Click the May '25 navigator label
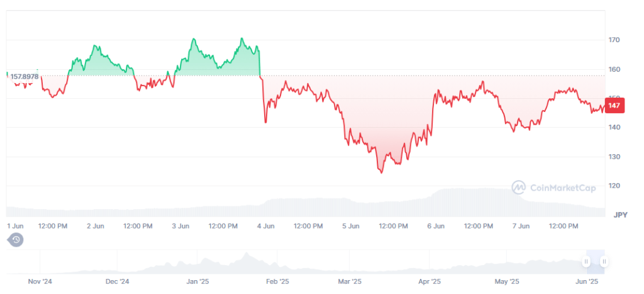The image size is (644, 294). 506,281
